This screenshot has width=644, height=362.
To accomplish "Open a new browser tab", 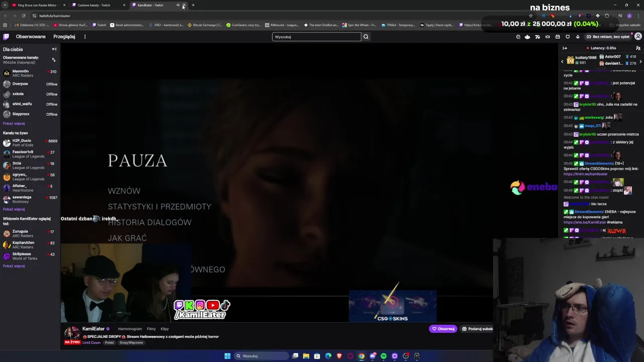I will pos(193,5).
